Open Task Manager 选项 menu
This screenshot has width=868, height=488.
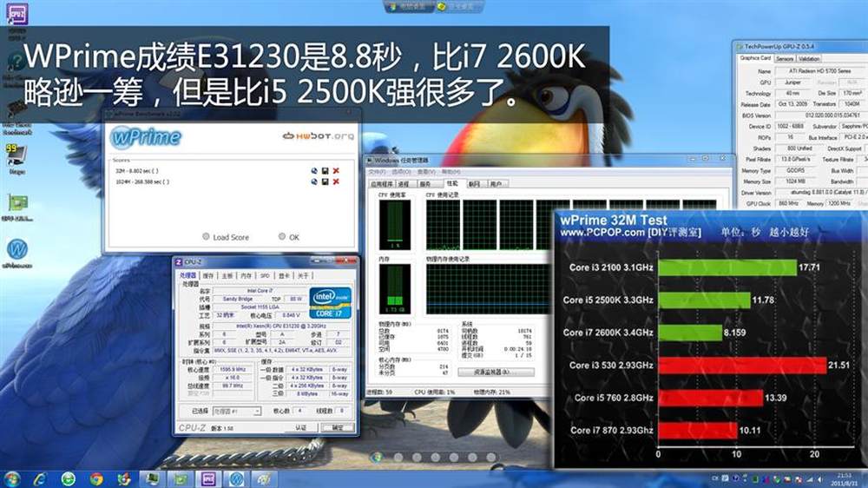pos(399,172)
